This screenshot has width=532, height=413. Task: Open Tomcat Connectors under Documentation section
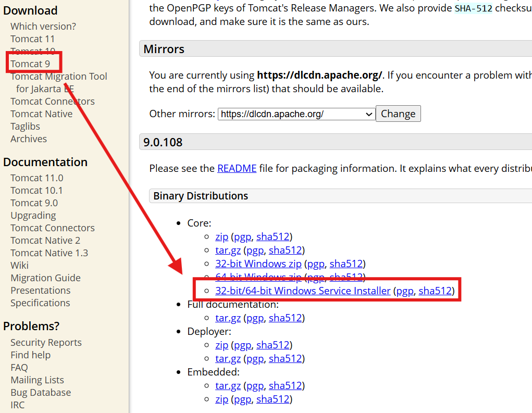click(x=53, y=228)
